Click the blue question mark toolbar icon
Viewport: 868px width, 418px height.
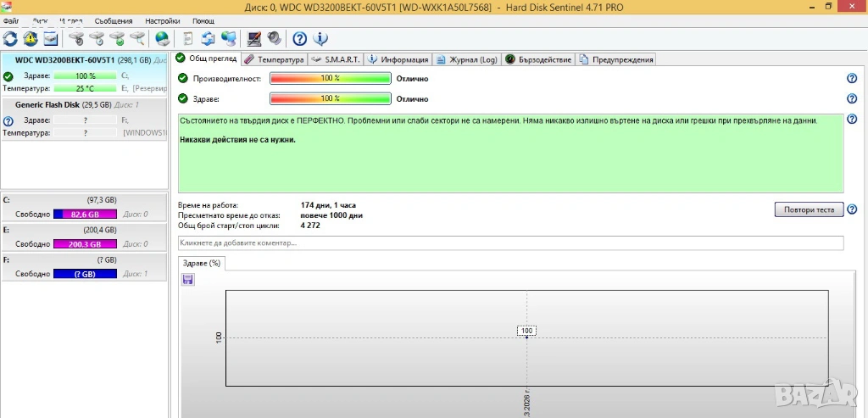(299, 38)
